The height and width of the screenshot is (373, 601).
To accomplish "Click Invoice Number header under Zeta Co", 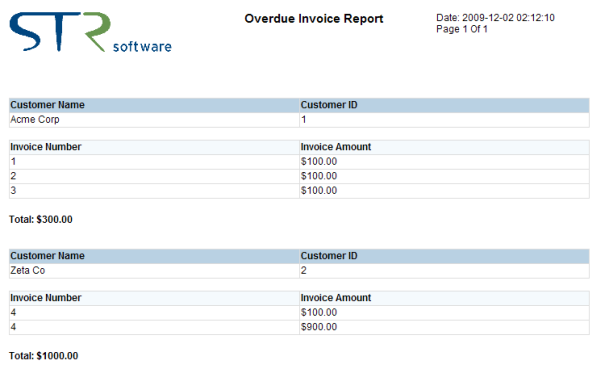I will click(154, 298).
